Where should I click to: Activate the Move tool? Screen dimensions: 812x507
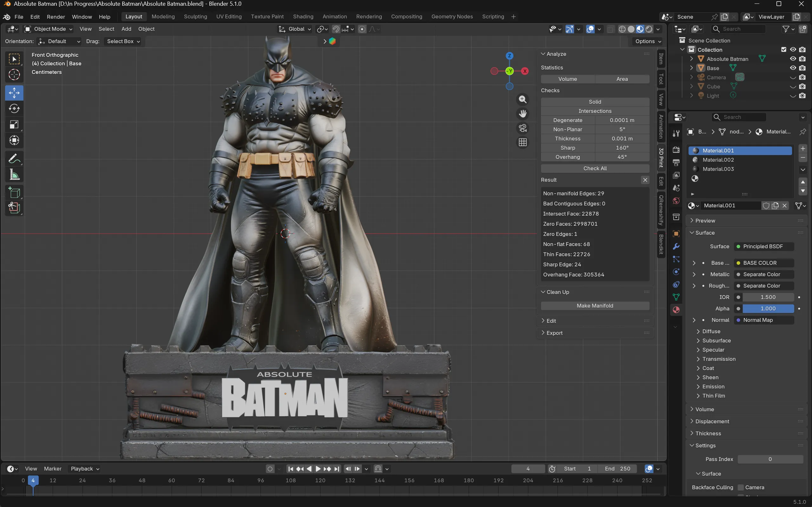14,93
